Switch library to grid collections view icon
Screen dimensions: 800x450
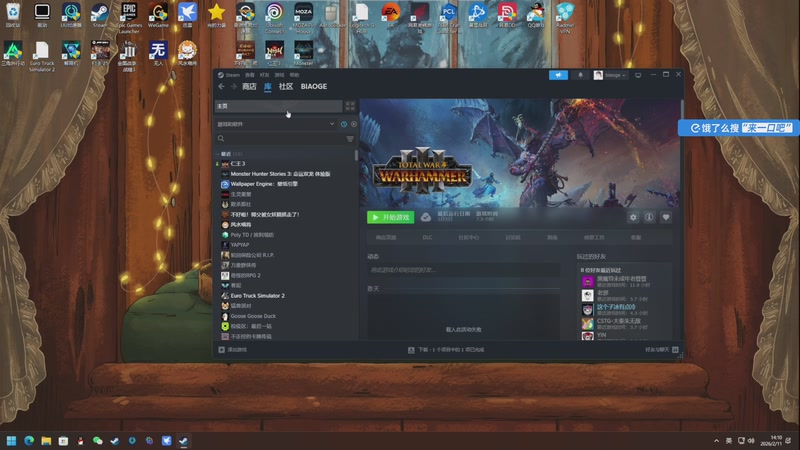[x=350, y=106]
